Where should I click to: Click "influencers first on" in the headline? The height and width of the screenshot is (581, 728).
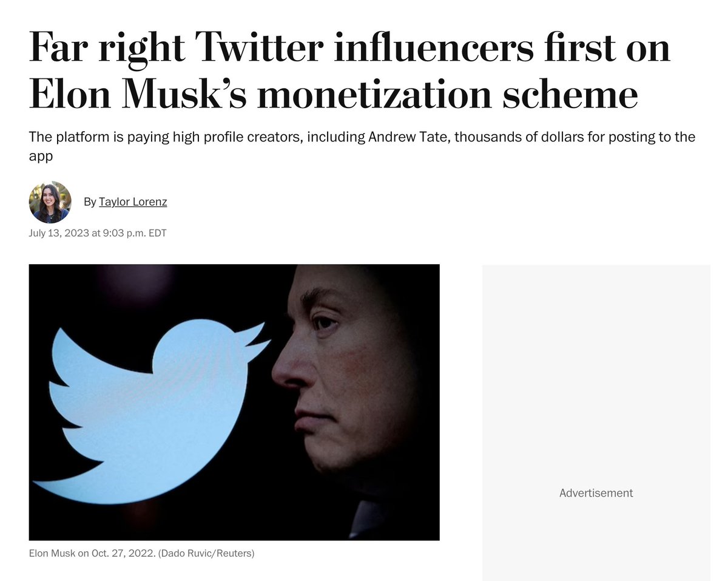tap(502, 48)
